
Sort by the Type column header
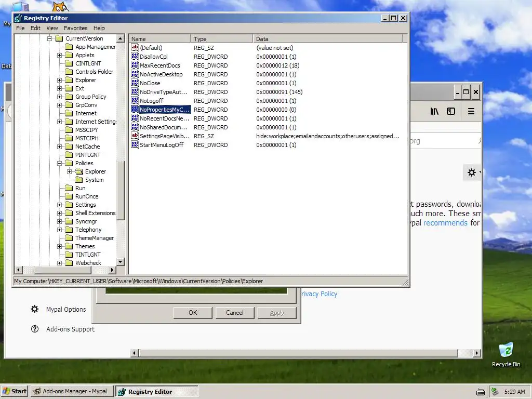[221, 38]
